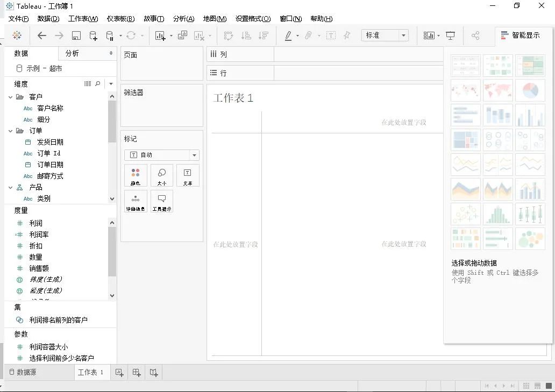Add new story tab button
This screenshot has width=555, height=392.
coord(154,373)
